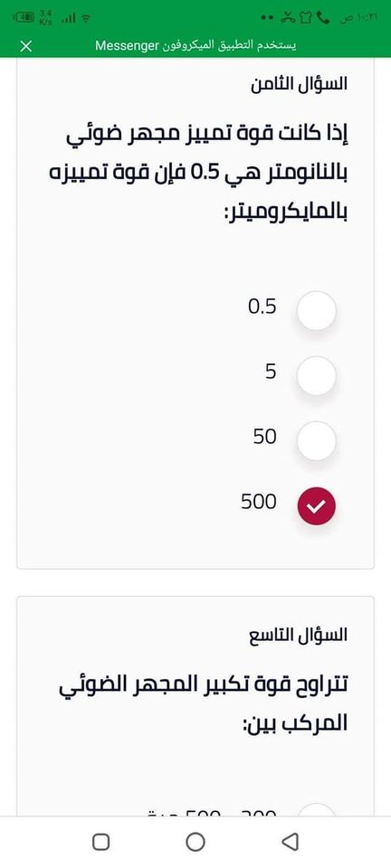391x868 pixels.
Task: Tap the ninth question heading label
Action: 299,635
